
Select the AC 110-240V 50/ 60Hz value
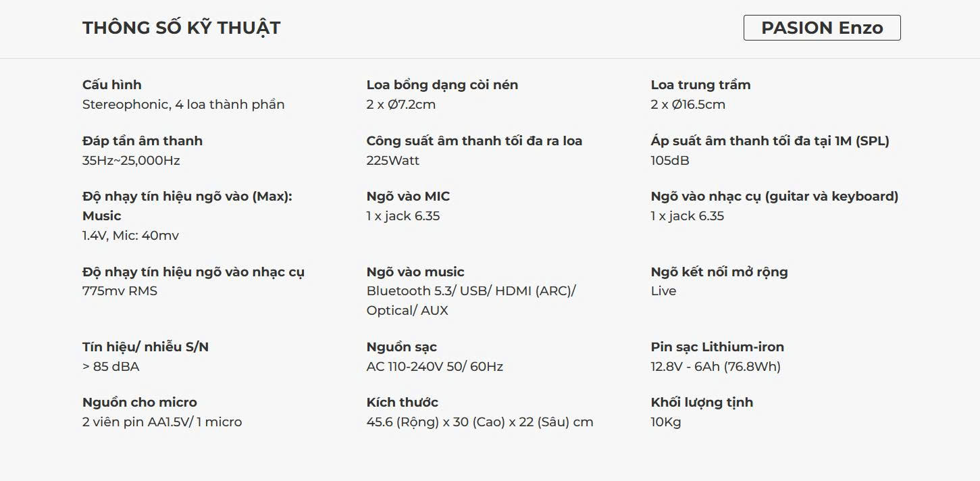tap(435, 366)
